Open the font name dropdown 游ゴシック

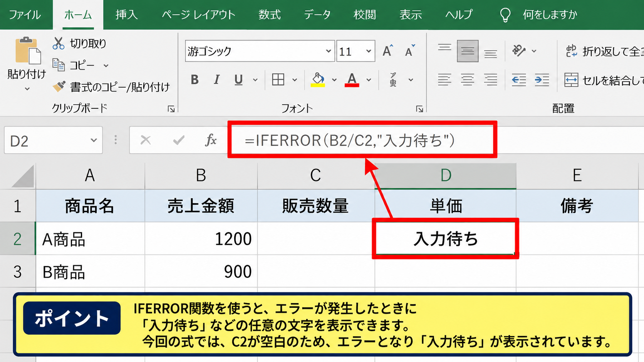click(x=328, y=51)
